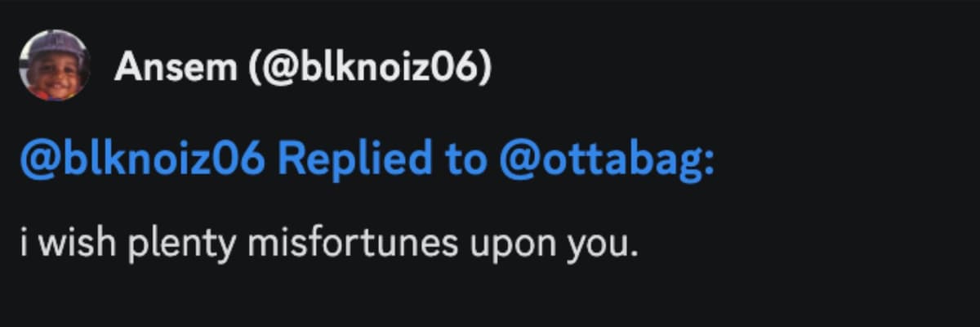
Task: Click the word "wish" in the message
Action: click(x=80, y=244)
